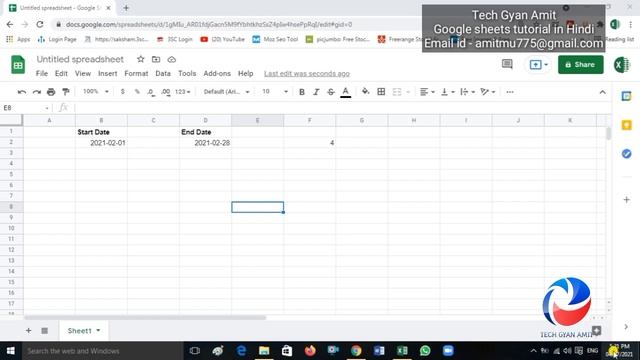Open the Sheet1 tab dropdown arrow
640x360 pixels.
(98, 331)
